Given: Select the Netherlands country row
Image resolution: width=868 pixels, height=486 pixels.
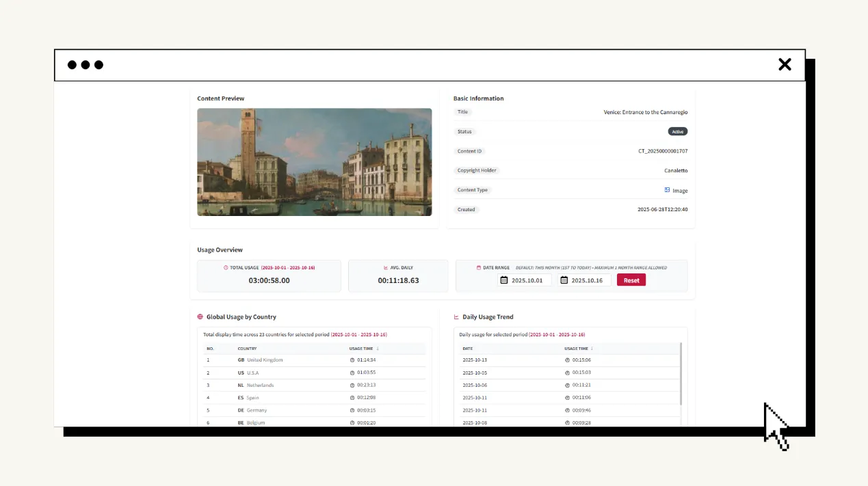Looking at the screenshot, I should (x=315, y=386).
